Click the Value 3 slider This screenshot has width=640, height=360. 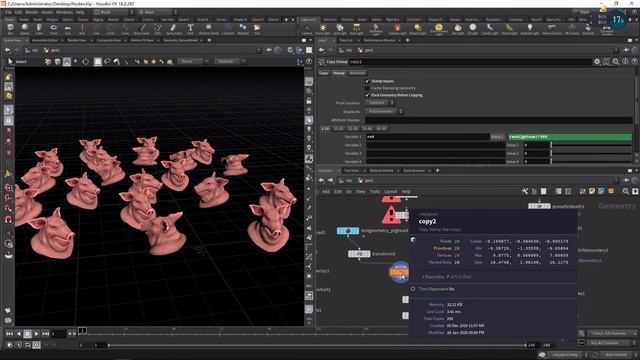pos(591,153)
